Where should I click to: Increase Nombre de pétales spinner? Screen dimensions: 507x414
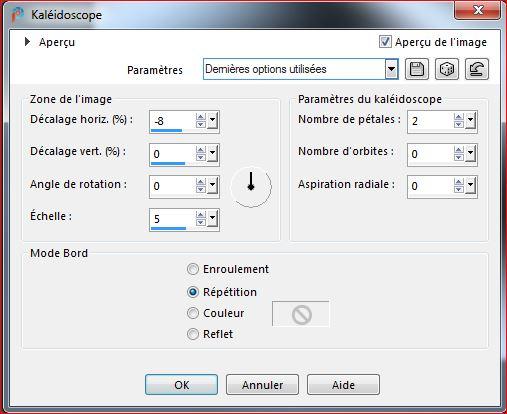pos(459,117)
